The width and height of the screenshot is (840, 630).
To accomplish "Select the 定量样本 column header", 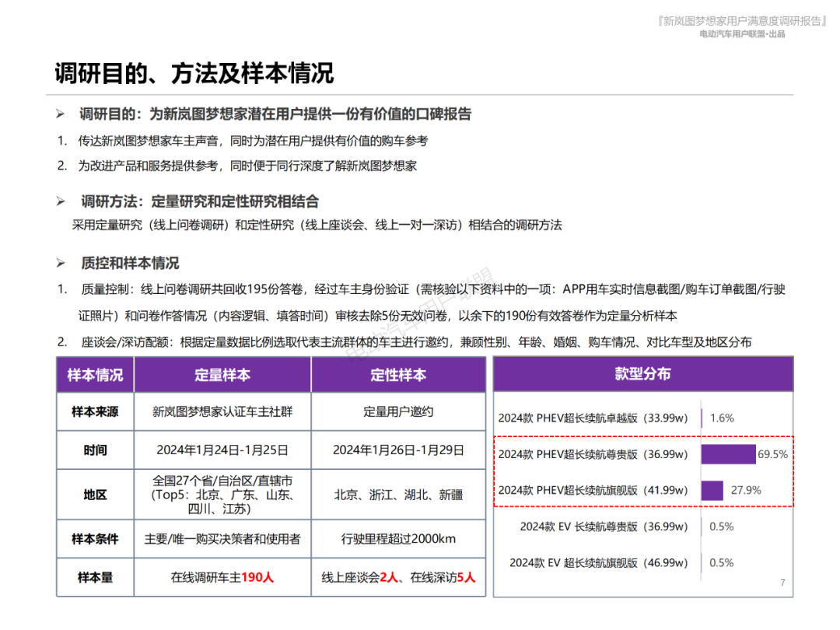I will pos(222,375).
